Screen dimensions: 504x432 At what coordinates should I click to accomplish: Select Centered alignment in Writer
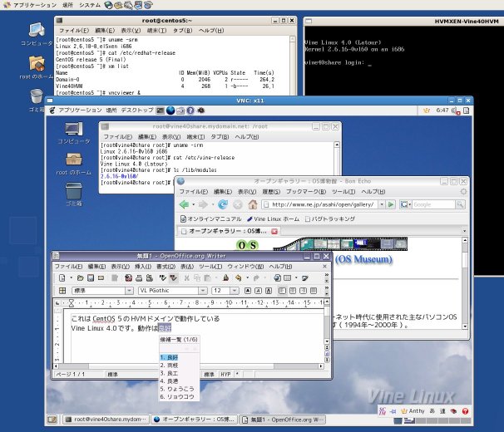(x=293, y=291)
